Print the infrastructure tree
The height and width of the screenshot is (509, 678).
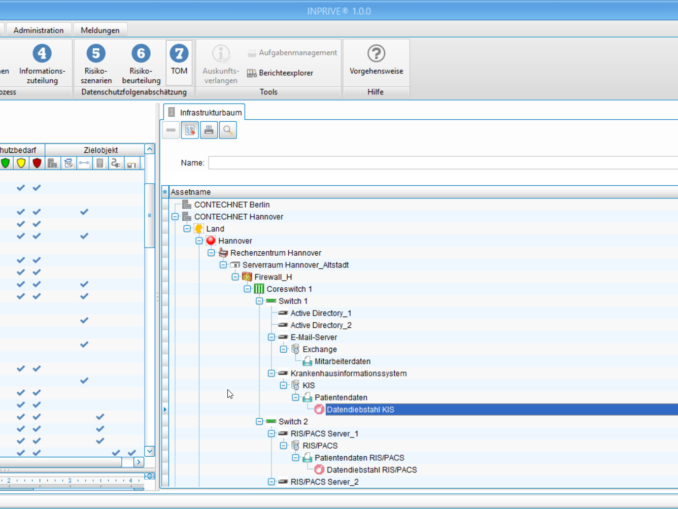(x=209, y=130)
